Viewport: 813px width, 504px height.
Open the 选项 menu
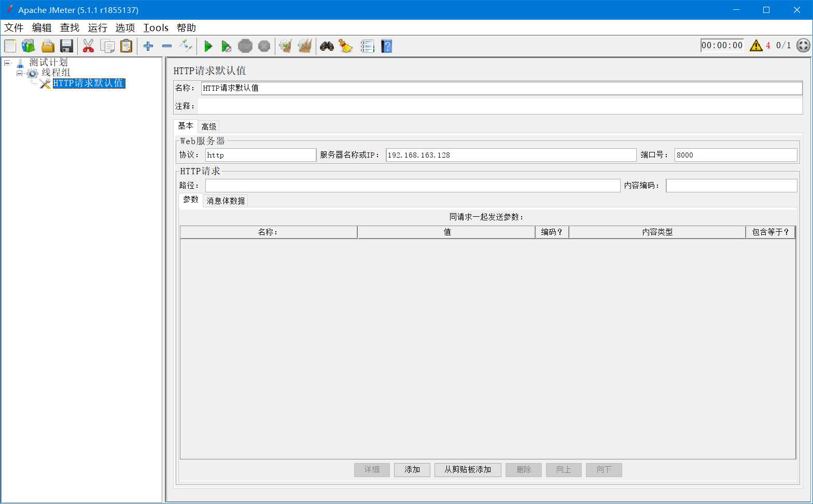(x=125, y=27)
